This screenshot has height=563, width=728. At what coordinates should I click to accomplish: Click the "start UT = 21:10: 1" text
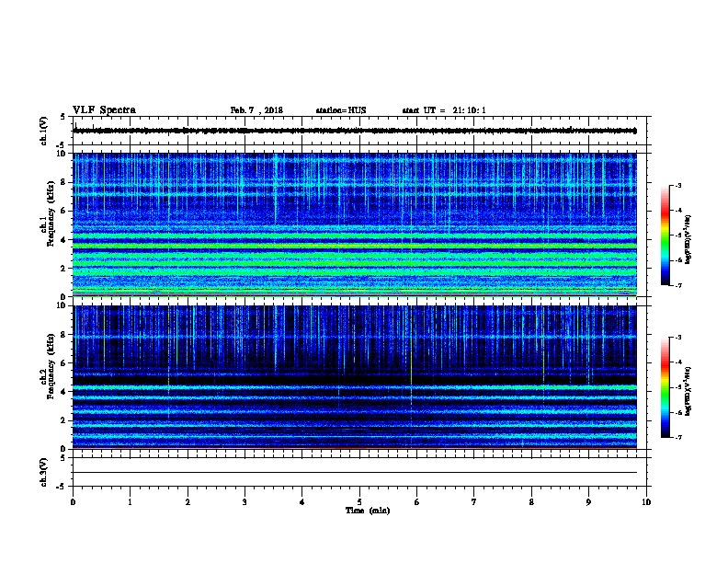(x=444, y=110)
